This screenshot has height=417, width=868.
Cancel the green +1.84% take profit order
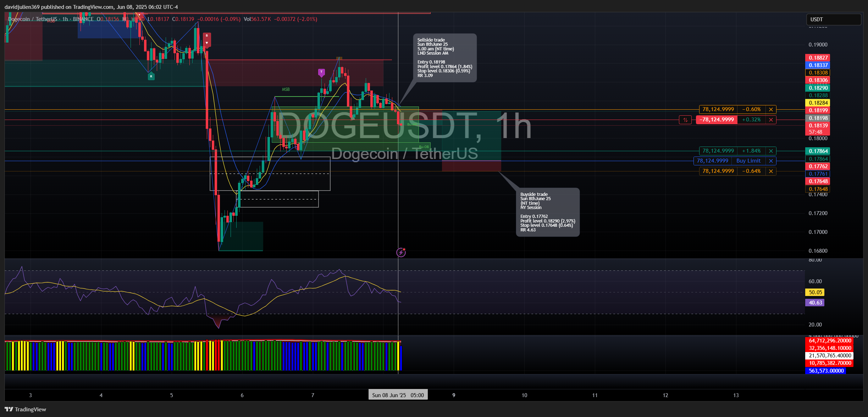point(771,151)
